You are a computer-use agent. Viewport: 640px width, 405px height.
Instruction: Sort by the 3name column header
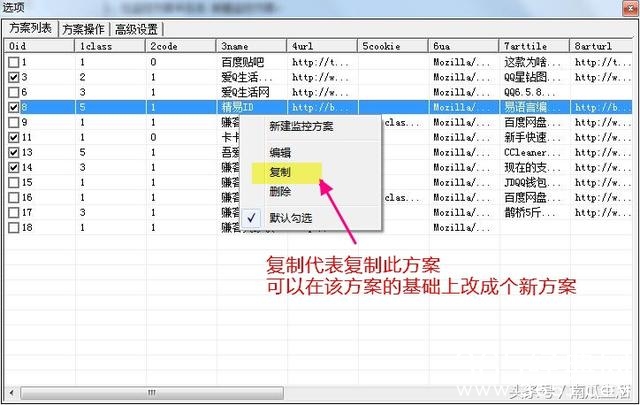[251, 46]
